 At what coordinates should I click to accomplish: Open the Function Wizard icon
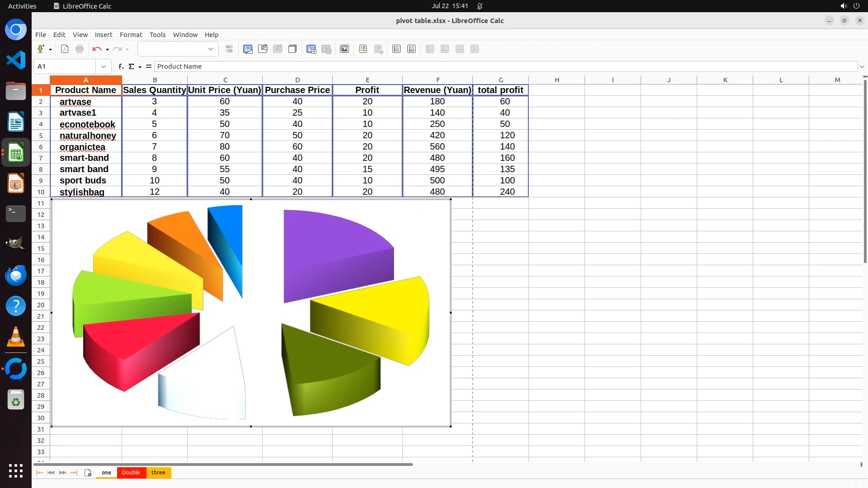121,66
